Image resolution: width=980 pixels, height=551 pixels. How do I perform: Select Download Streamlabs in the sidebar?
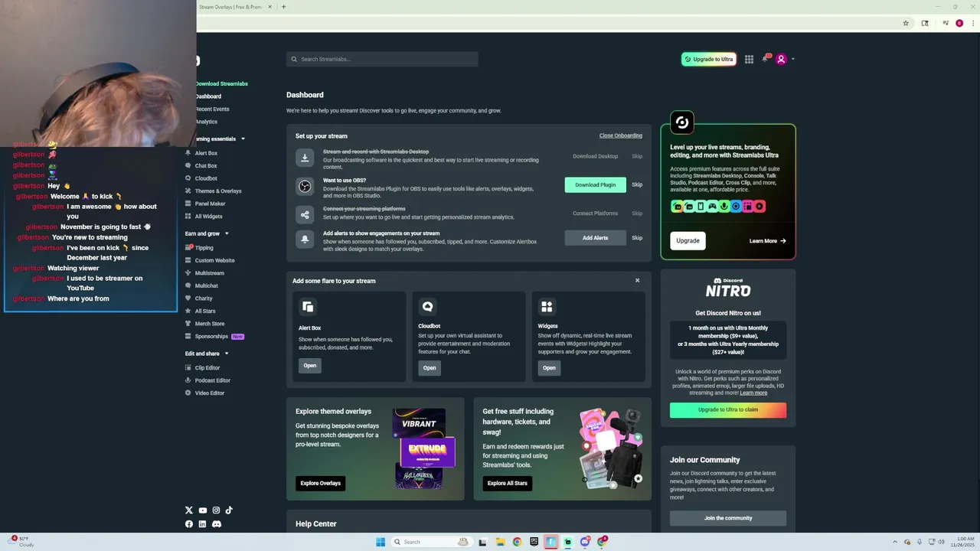[221, 83]
